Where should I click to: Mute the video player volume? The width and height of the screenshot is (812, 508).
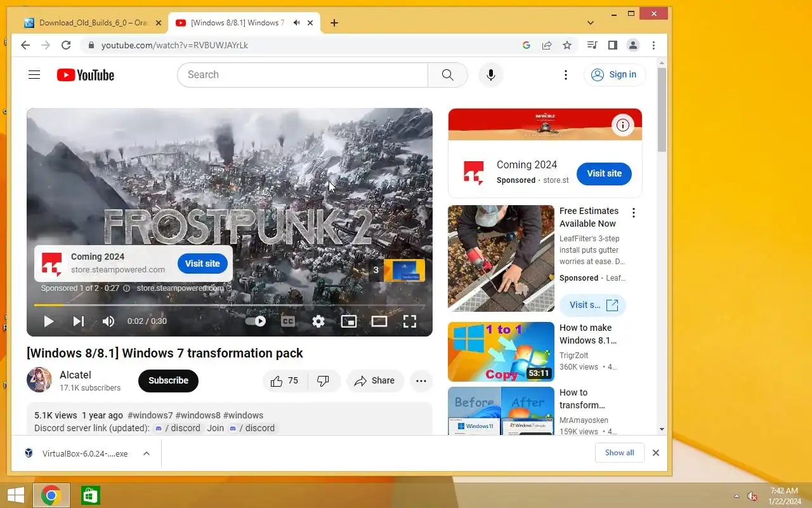[108, 321]
